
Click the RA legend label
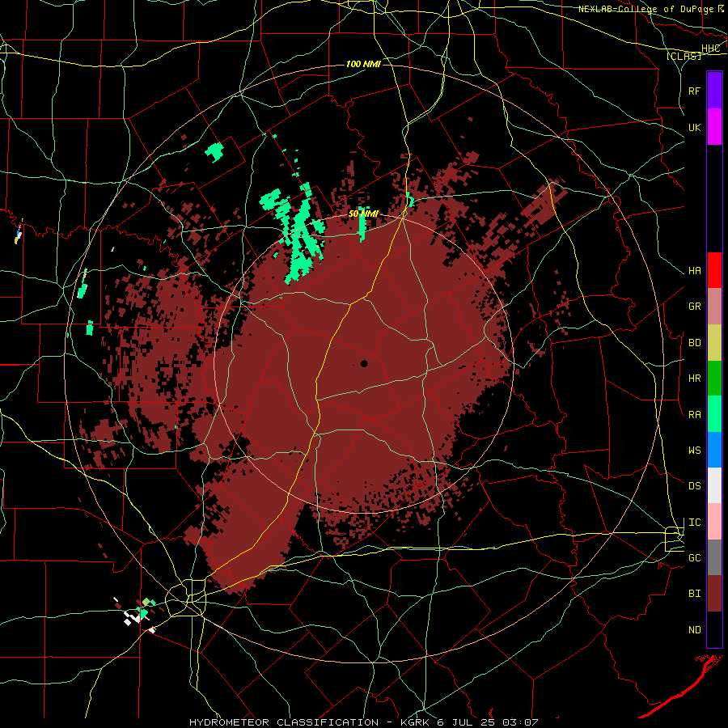tap(695, 415)
